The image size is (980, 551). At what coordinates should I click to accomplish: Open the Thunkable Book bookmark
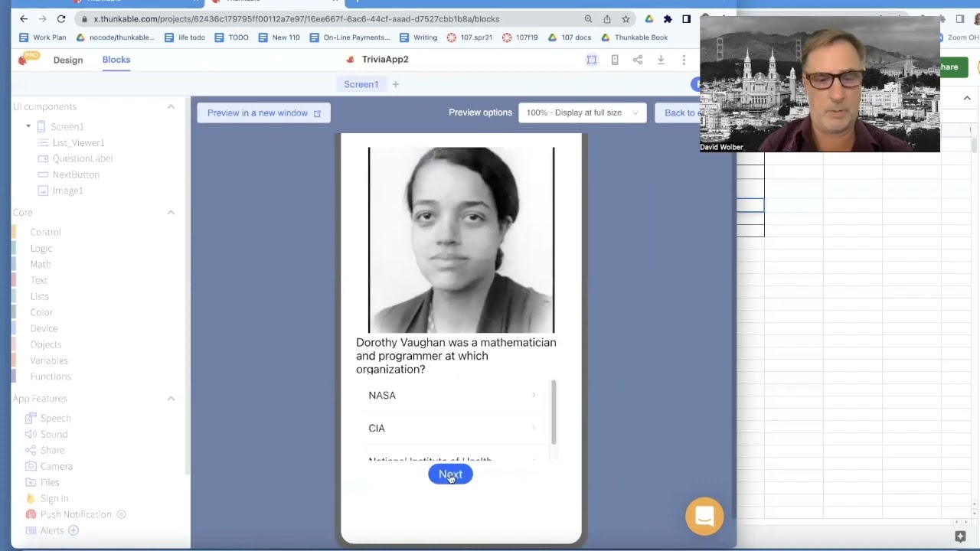pos(634,37)
